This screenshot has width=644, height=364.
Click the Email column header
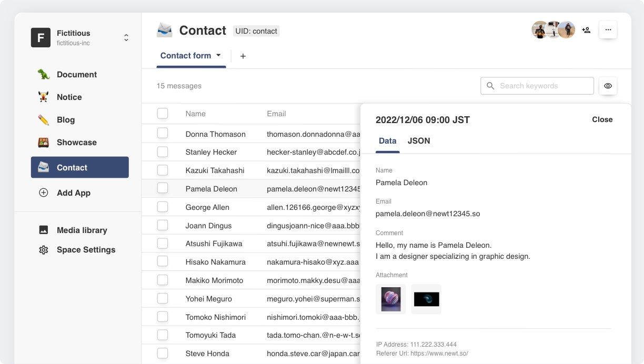tap(276, 114)
